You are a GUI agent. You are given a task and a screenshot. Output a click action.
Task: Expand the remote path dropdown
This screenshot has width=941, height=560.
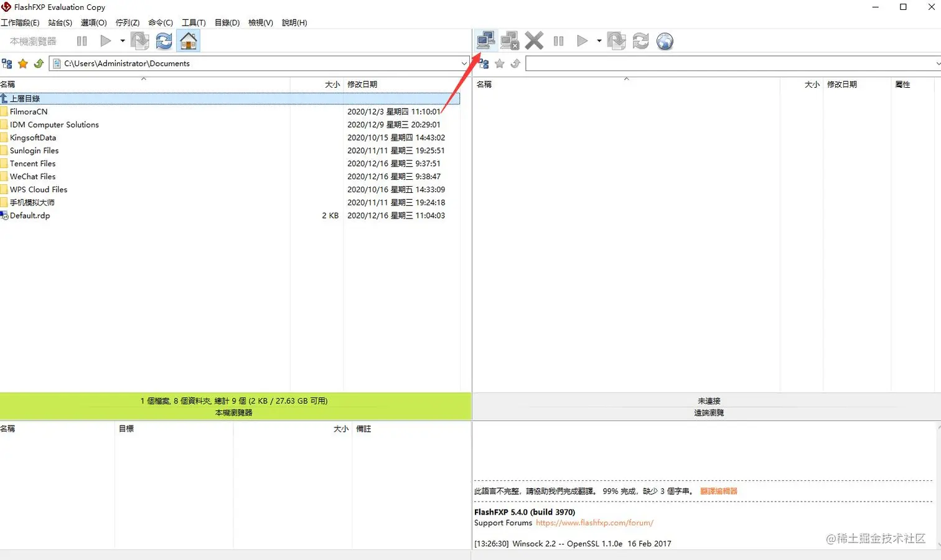coord(937,63)
